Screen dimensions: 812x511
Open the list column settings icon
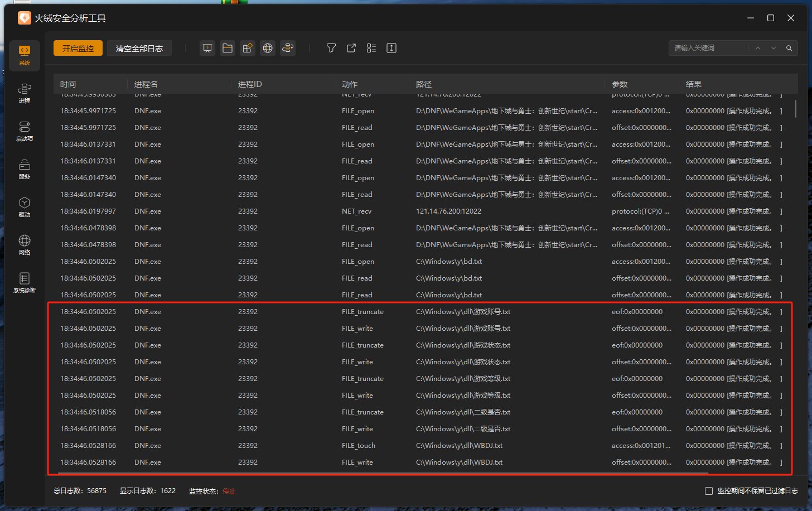pos(371,48)
